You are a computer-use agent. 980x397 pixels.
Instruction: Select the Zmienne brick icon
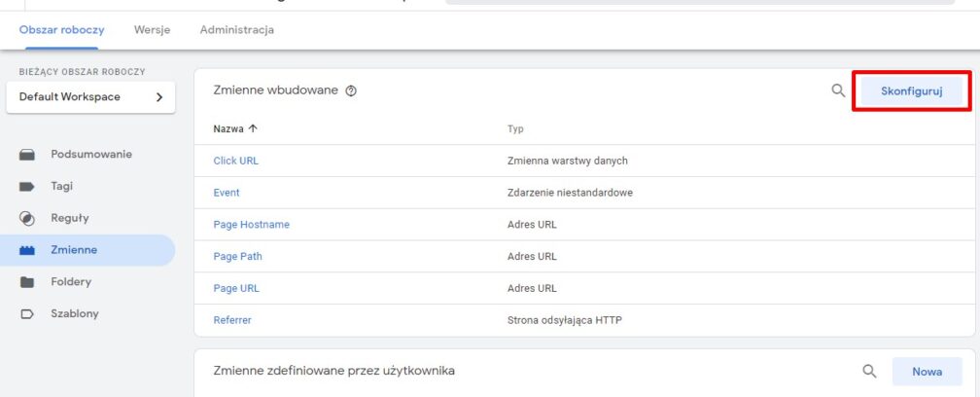point(27,250)
